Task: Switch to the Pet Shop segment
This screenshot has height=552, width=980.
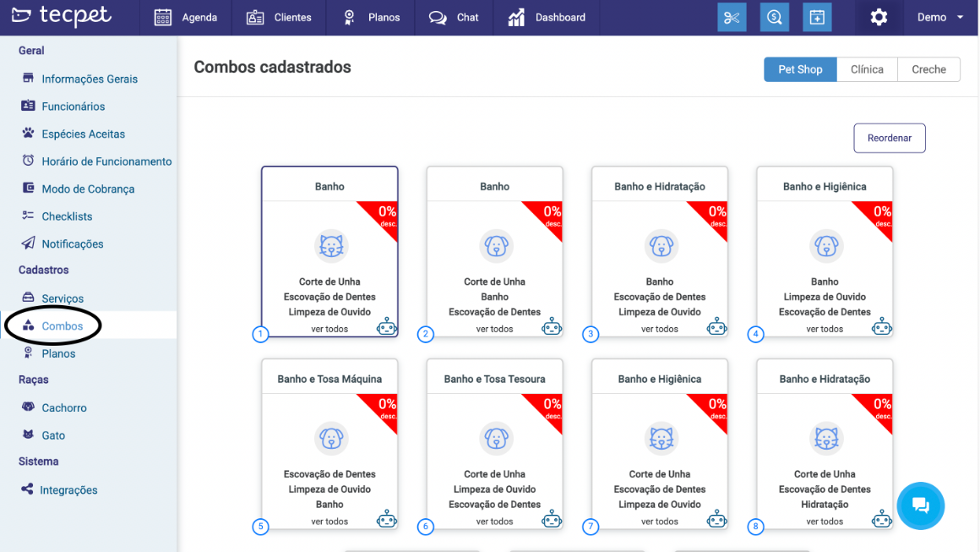Action: coord(800,69)
